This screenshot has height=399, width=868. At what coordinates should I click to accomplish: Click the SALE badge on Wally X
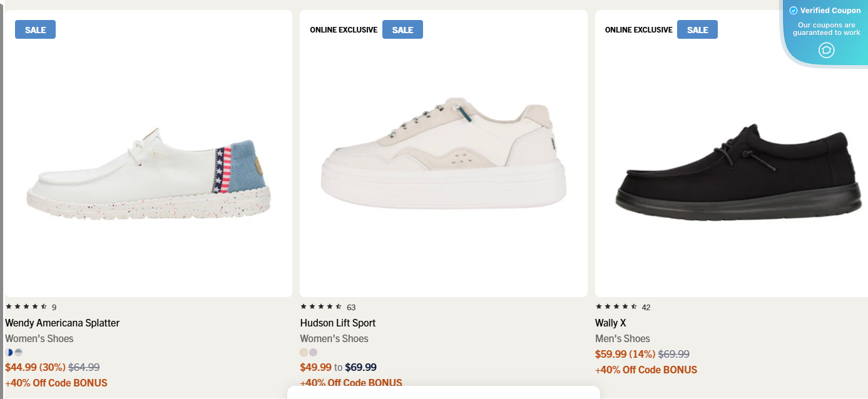pyautogui.click(x=697, y=29)
